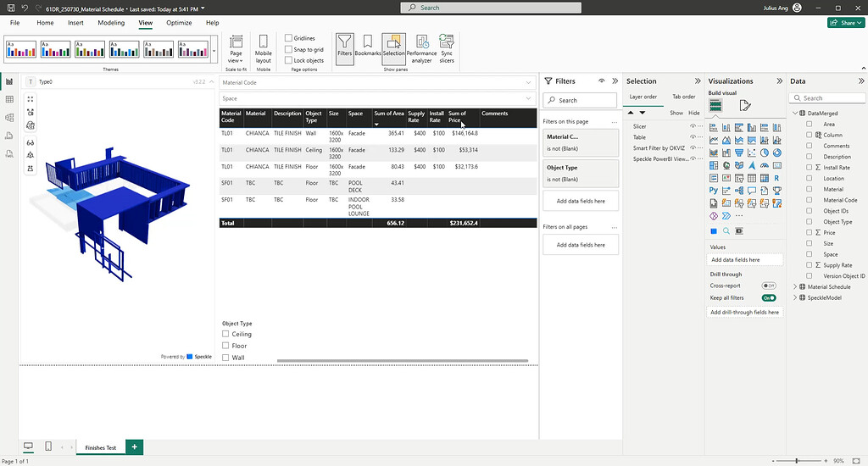This screenshot has height=466, width=868.
Task: Enable Snap to grid checkbox
Action: click(288, 49)
